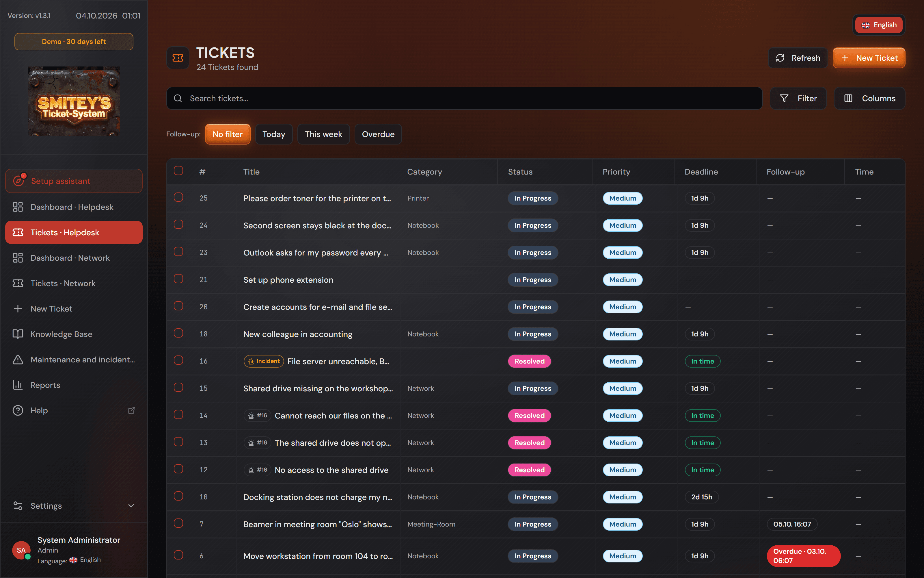Select the This week follow-up filter
The height and width of the screenshot is (578, 924).
(323, 134)
